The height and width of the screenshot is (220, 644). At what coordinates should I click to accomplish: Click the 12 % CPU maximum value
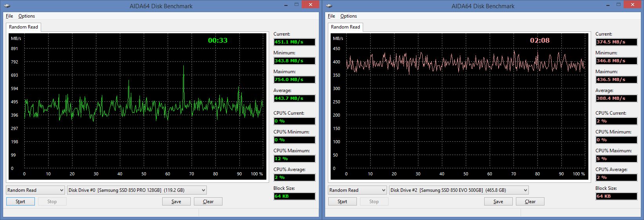tap(295, 159)
